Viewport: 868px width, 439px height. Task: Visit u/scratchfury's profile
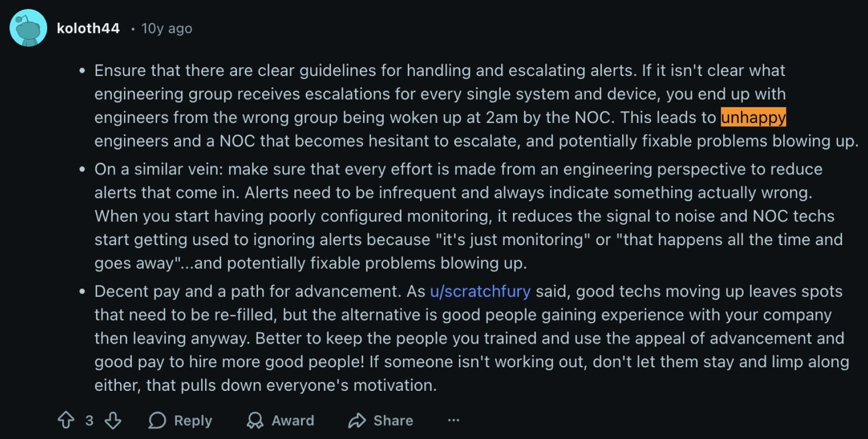point(480,291)
